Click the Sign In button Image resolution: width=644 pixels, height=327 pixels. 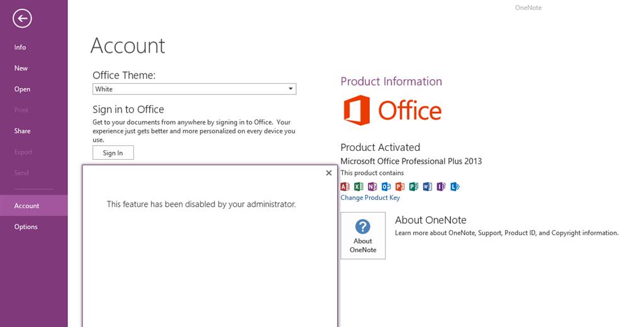(x=113, y=153)
